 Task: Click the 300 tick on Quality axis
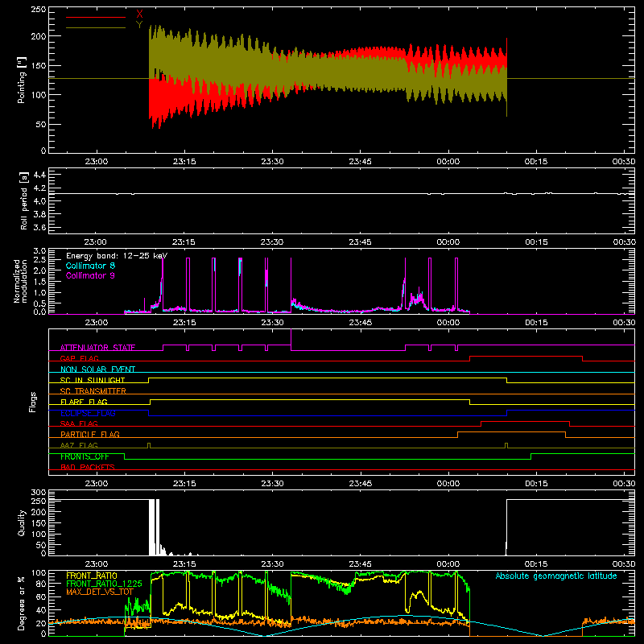point(39,493)
